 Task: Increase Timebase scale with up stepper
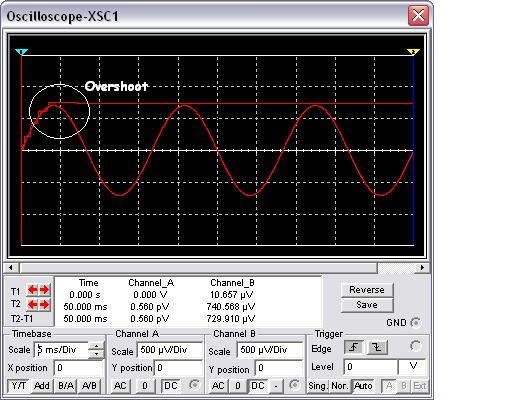click(96, 346)
